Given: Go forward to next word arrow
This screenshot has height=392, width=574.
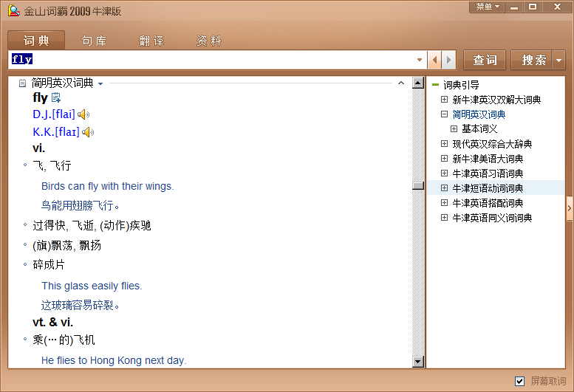Looking at the screenshot, I should pyautogui.click(x=449, y=60).
